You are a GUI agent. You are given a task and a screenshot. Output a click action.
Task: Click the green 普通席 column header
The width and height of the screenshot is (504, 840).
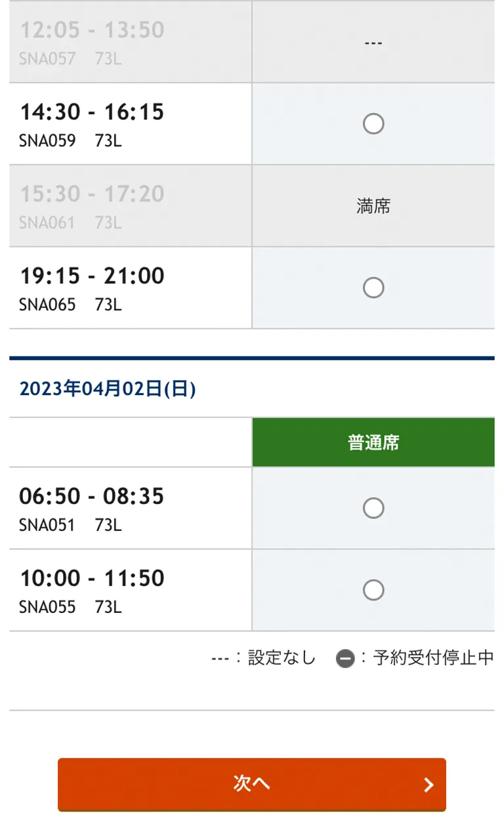pos(373,443)
